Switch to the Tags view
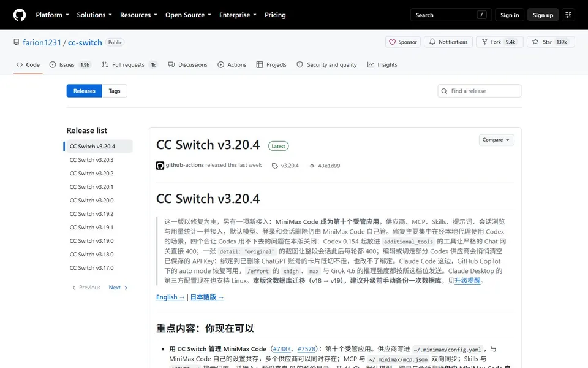 point(115,91)
